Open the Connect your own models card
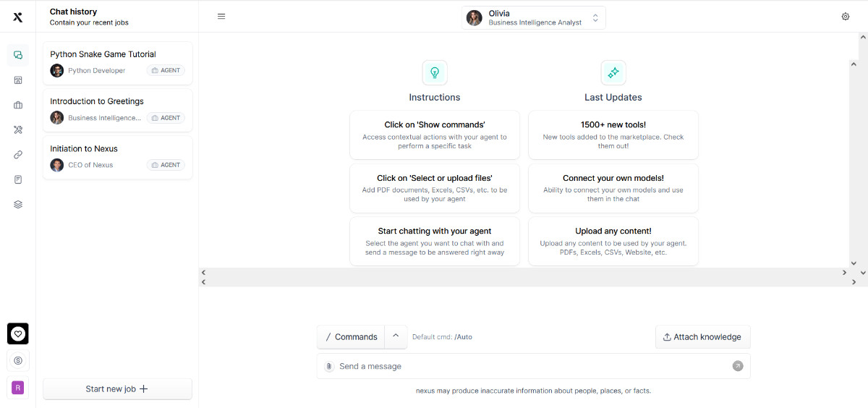The height and width of the screenshot is (408, 868). (613, 188)
